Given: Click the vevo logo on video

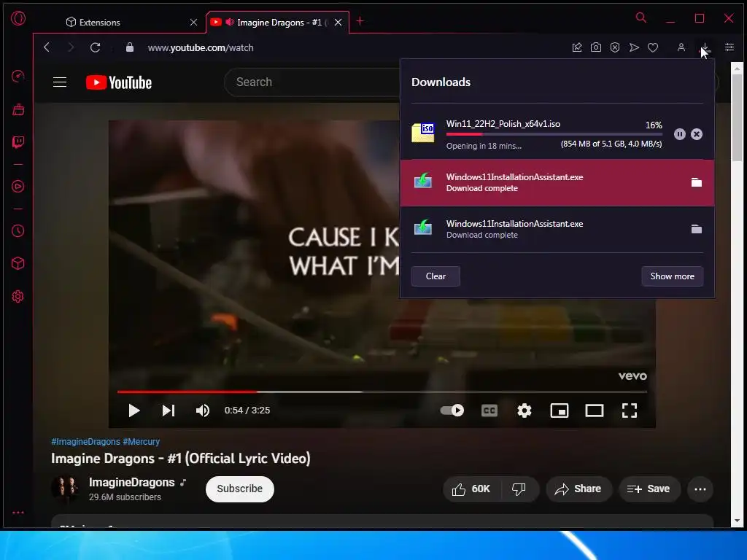Looking at the screenshot, I should 632,376.
